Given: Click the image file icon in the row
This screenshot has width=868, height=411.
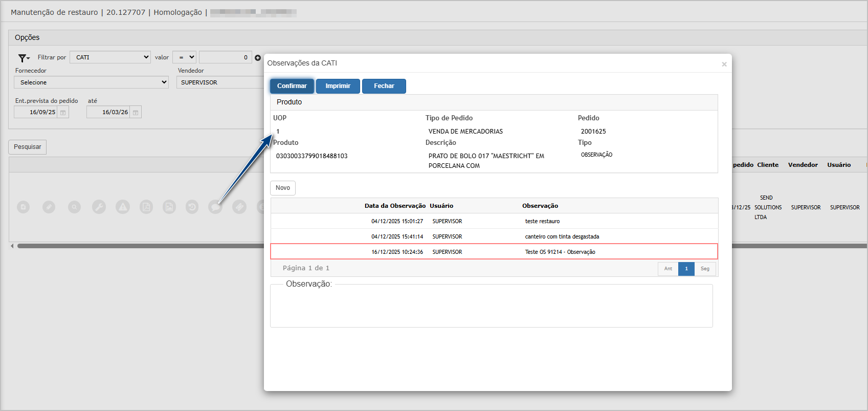Looking at the screenshot, I should click(x=169, y=207).
